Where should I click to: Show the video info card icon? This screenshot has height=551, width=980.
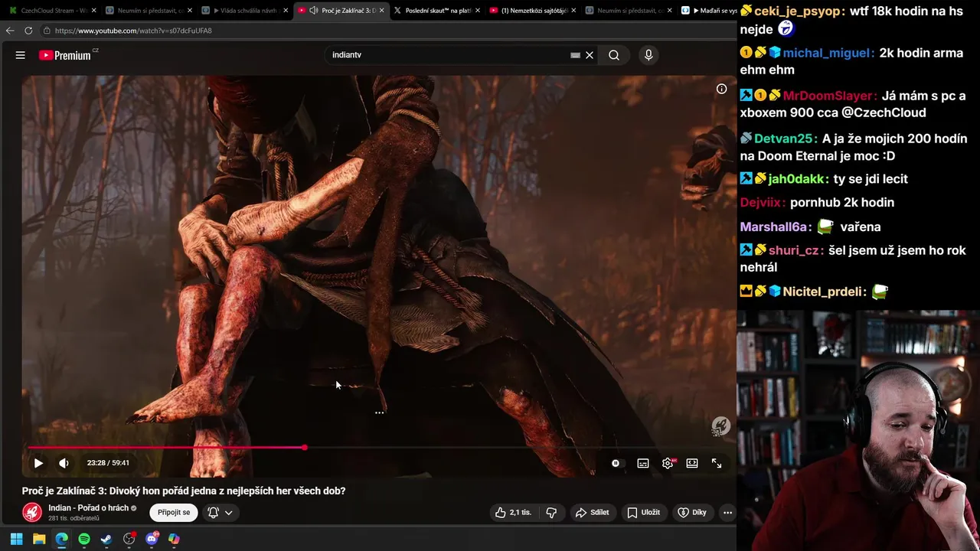point(721,89)
